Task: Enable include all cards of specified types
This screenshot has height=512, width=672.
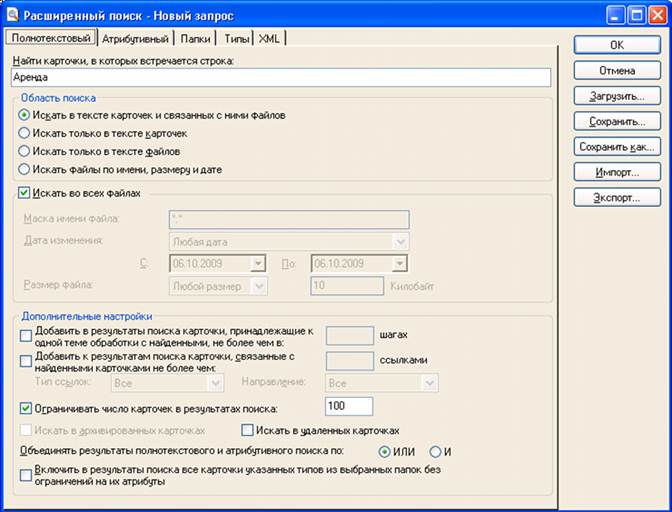Action: point(26,475)
